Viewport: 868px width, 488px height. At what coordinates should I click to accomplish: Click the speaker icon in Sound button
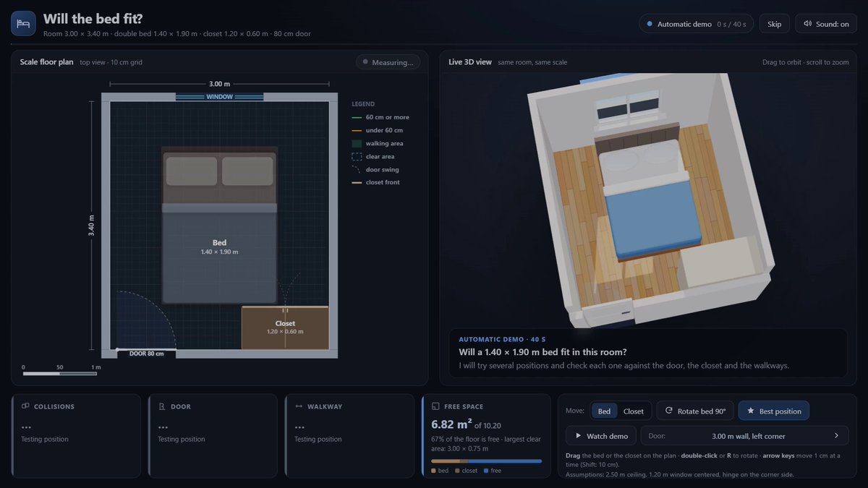pos(809,24)
